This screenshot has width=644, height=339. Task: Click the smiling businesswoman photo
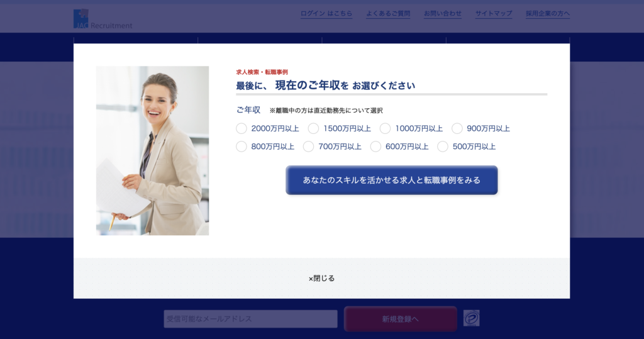152,151
